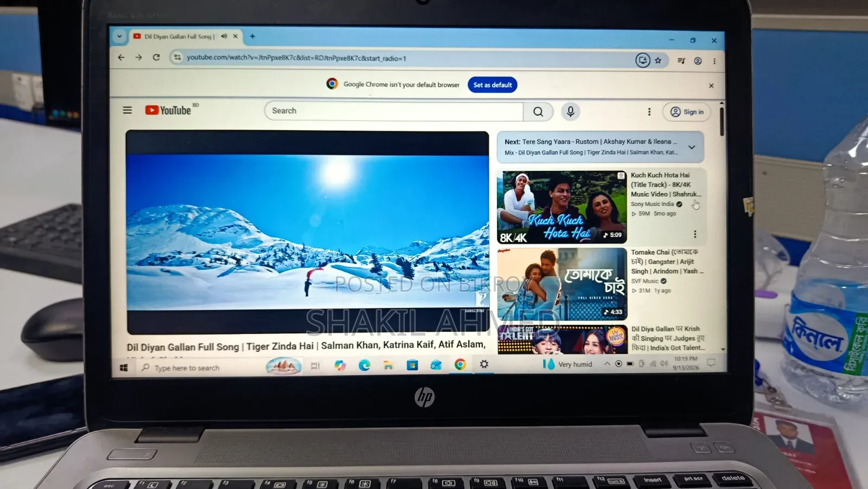
Task: Open YouTube settings three-dot menu
Action: point(649,112)
